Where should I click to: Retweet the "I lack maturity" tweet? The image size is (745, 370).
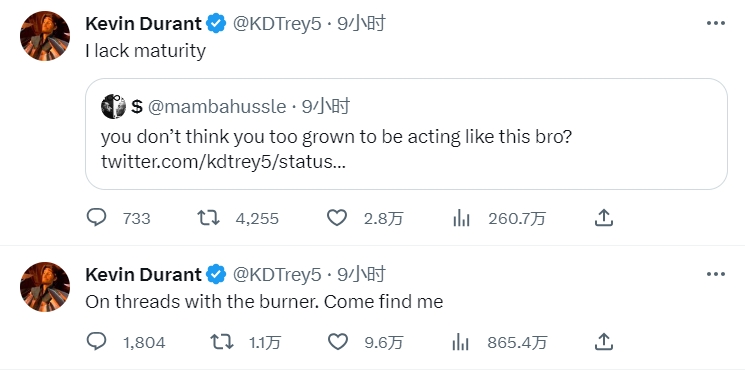(209, 218)
